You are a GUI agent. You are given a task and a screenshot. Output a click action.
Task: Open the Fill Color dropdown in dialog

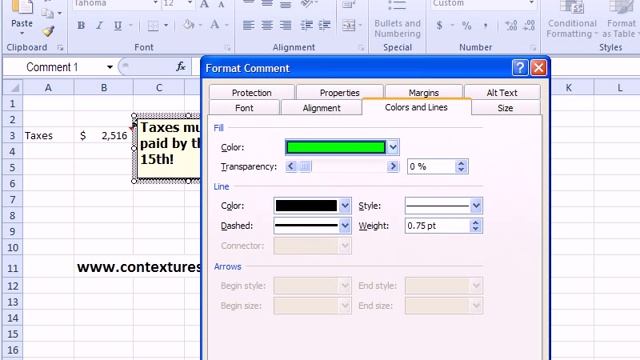point(393,147)
